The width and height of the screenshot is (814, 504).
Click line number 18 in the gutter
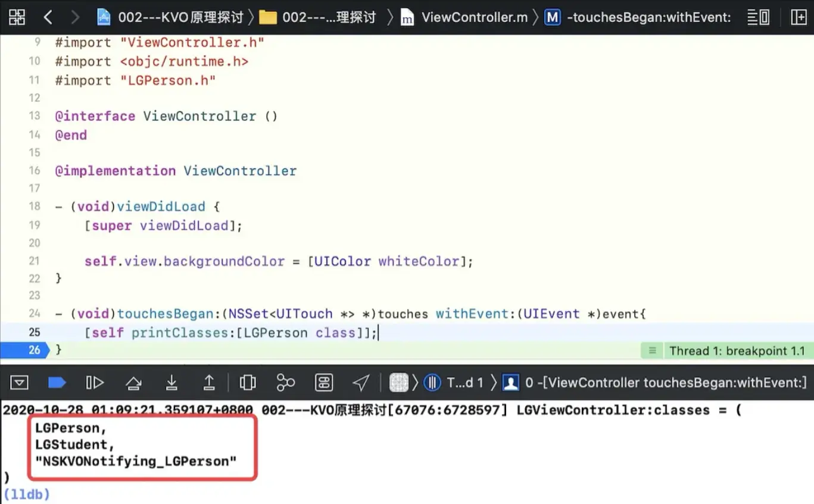click(x=35, y=206)
